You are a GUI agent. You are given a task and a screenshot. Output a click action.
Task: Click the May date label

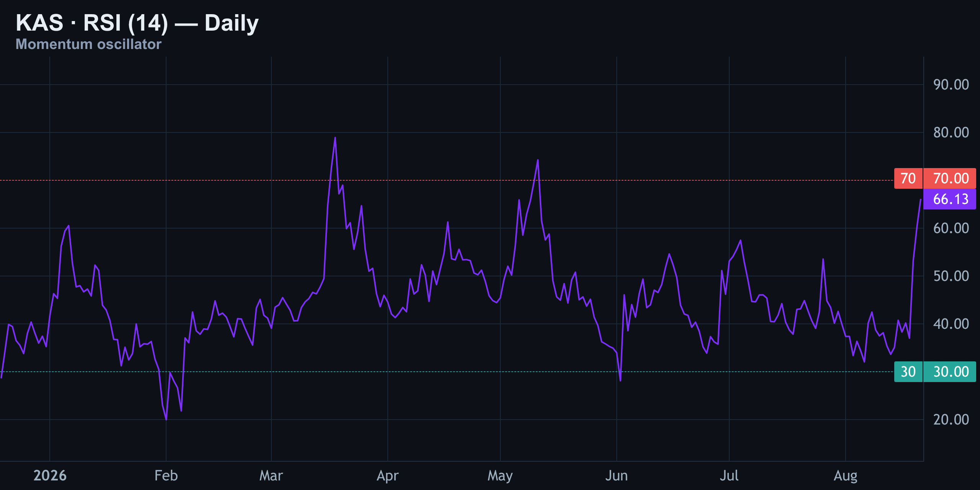tap(500, 476)
